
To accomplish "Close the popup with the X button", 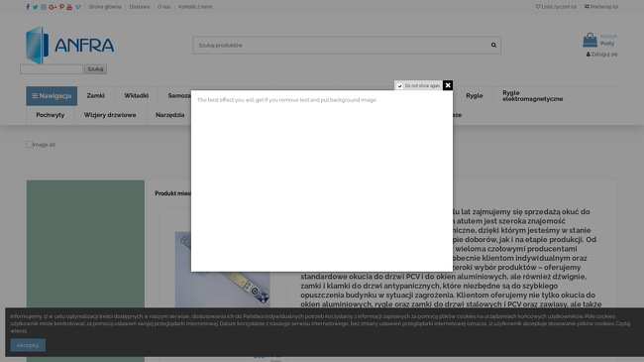I will [x=448, y=85].
